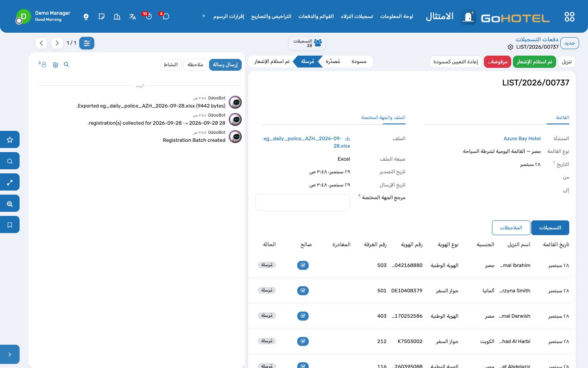Select تم استلام الإشعار status stage in statusbar
Viewport: 588px width, 368px height.
(272, 61)
